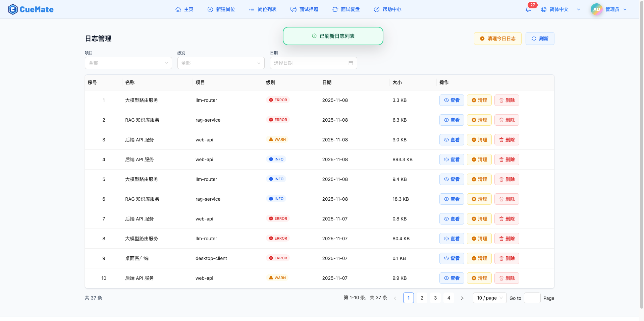Go to 岗位列表 in top navigation
The width and height of the screenshot is (644, 321).
click(x=263, y=9)
